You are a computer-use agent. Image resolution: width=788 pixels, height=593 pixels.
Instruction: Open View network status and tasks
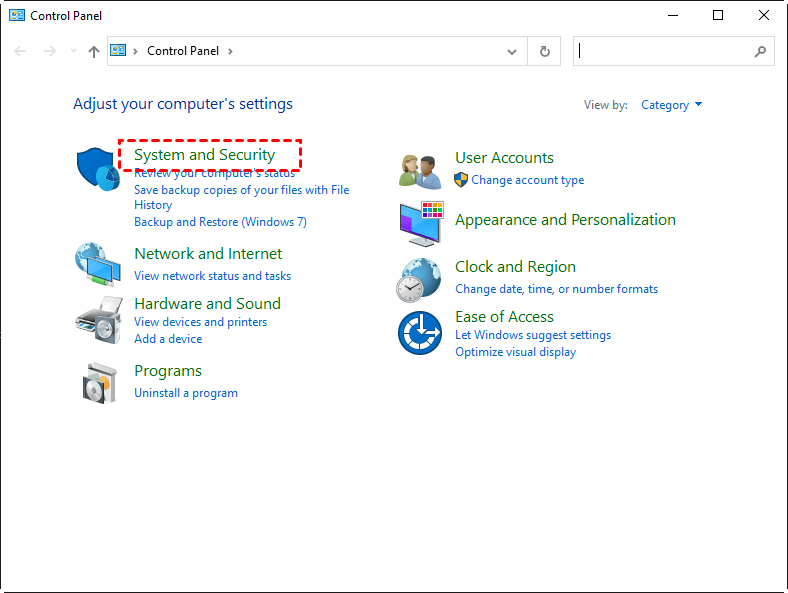click(212, 276)
